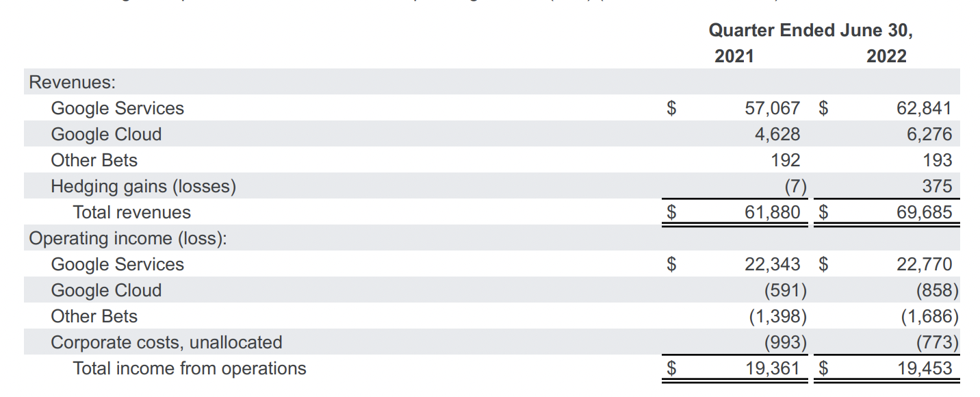Select the 69,685 total revenues figure
Image resolution: width=980 pixels, height=397 pixels.
coord(924,212)
